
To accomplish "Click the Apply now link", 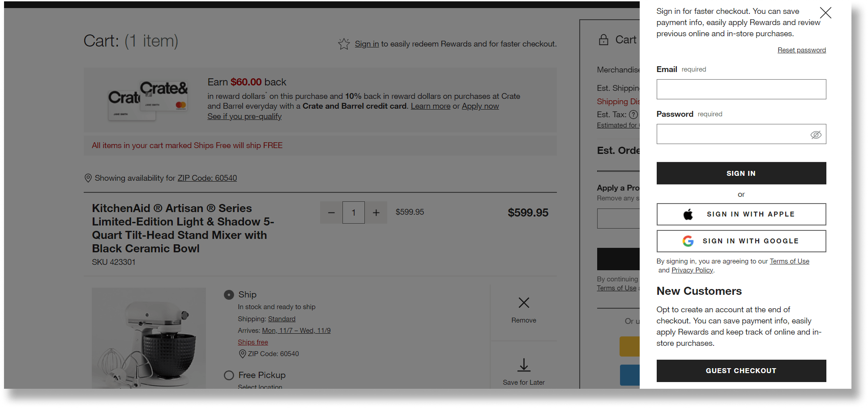I will [x=480, y=106].
